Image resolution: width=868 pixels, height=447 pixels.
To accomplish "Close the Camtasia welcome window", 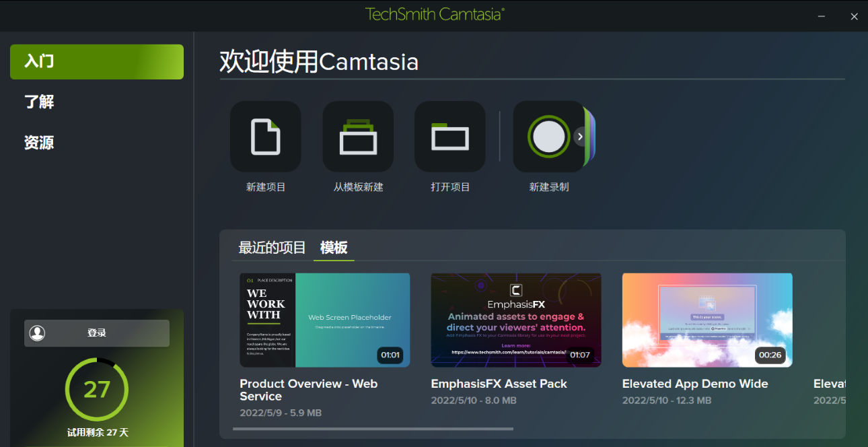I will [854, 16].
